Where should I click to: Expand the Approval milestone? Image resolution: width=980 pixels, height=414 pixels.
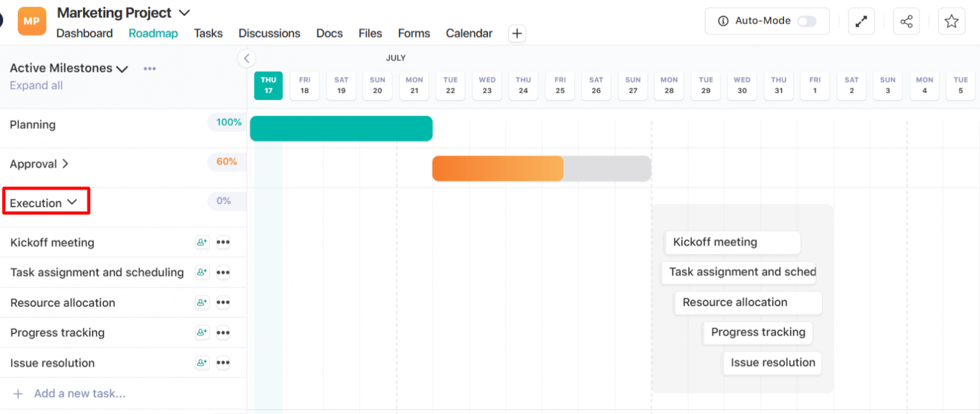(64, 163)
